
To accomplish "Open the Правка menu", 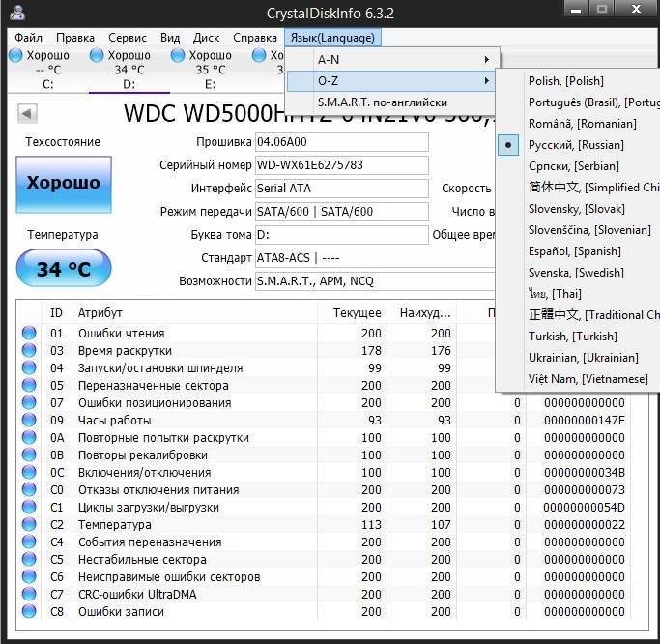I will (x=75, y=38).
